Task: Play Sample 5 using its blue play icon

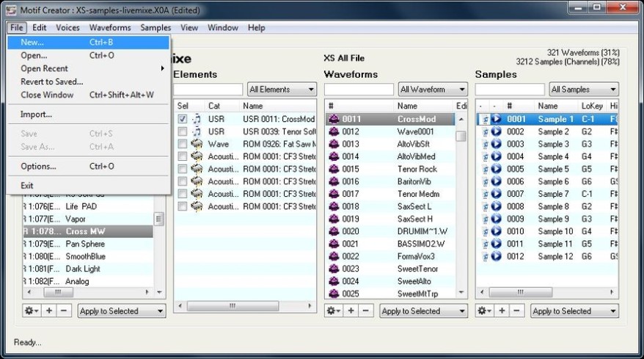Action: click(x=497, y=169)
